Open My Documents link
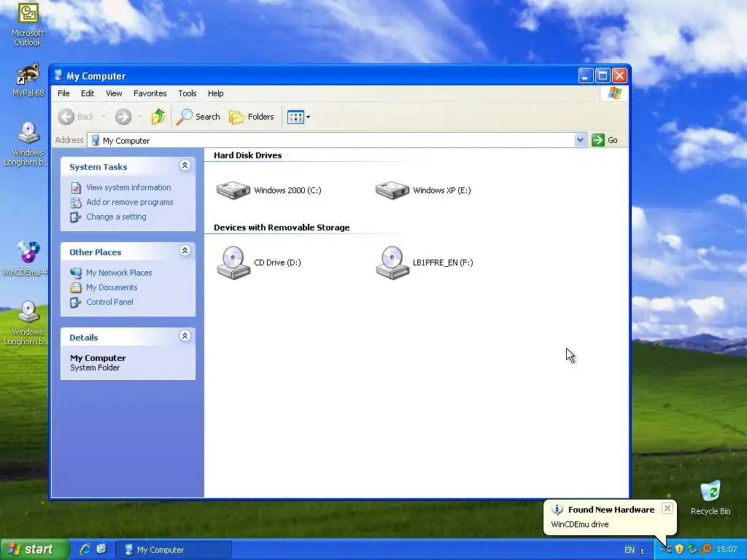 click(112, 287)
